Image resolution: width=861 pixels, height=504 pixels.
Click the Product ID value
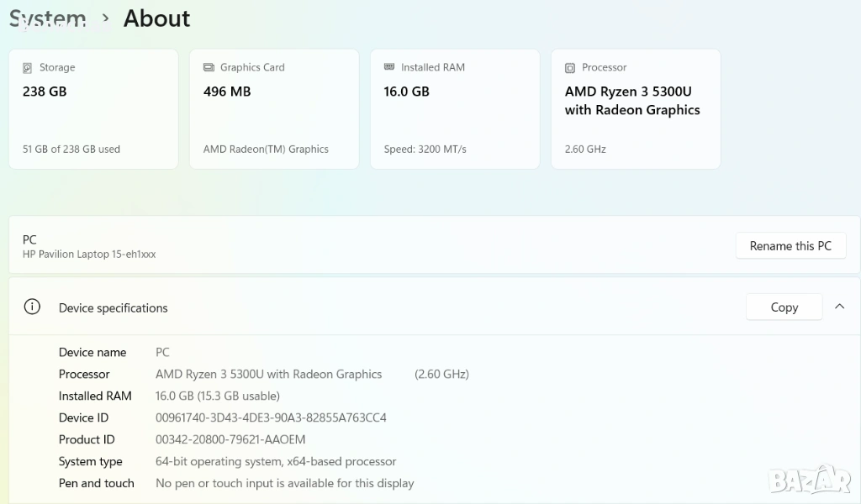point(230,439)
